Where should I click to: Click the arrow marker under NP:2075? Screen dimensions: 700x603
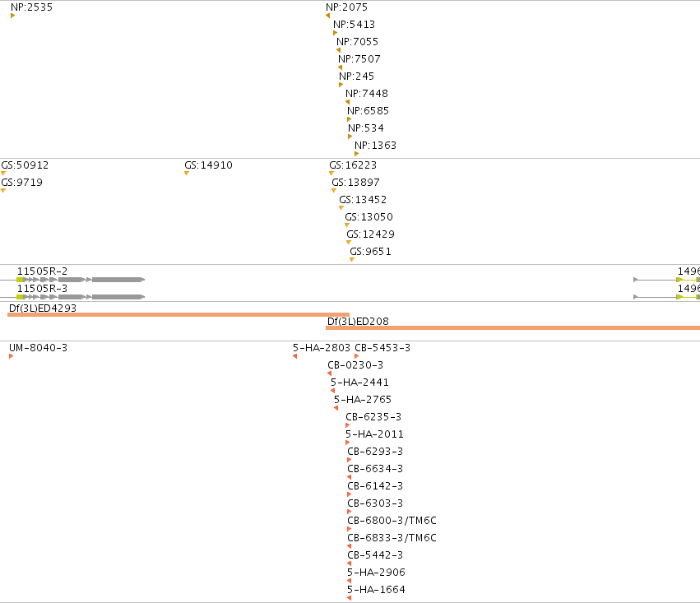327,16
